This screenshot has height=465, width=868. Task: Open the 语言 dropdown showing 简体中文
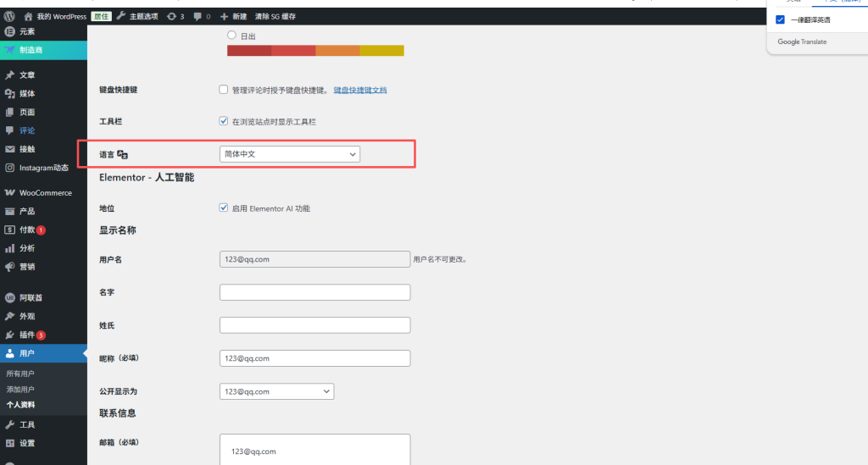click(x=290, y=154)
